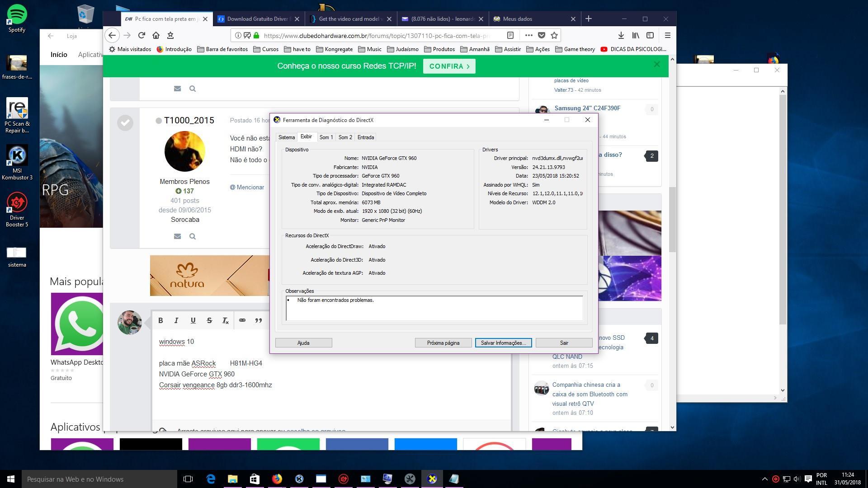Click Store window back arrow
This screenshot has height=488, width=868.
coord(51,36)
